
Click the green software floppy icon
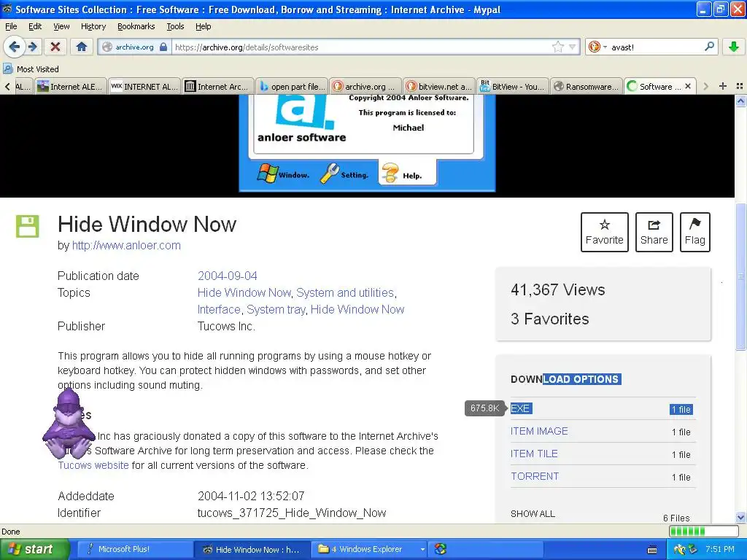pos(27,226)
